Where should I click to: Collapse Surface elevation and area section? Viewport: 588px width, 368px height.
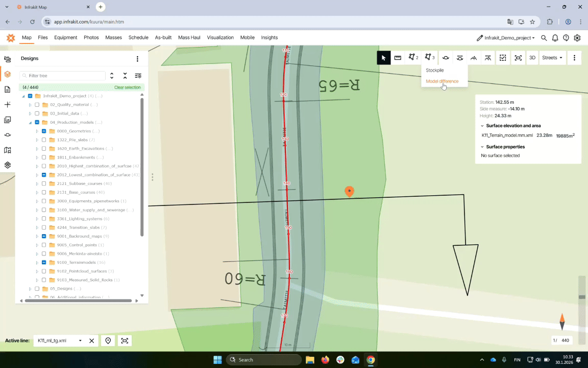[x=482, y=126]
